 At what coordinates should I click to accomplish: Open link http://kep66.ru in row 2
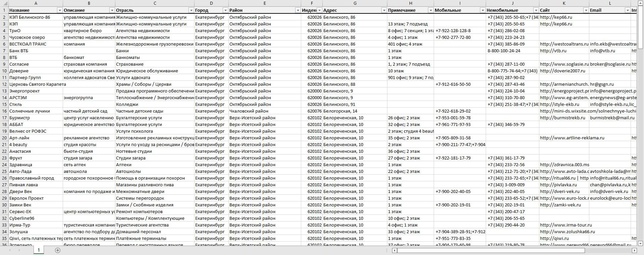(556, 17)
